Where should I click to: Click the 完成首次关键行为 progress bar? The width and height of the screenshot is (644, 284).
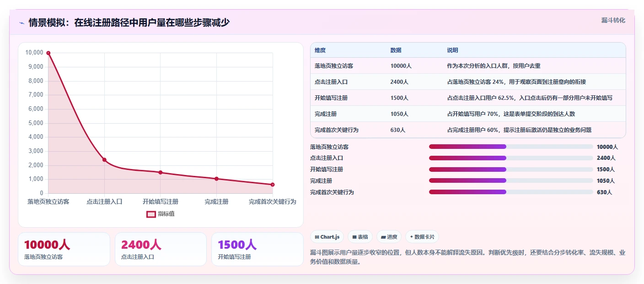point(511,192)
